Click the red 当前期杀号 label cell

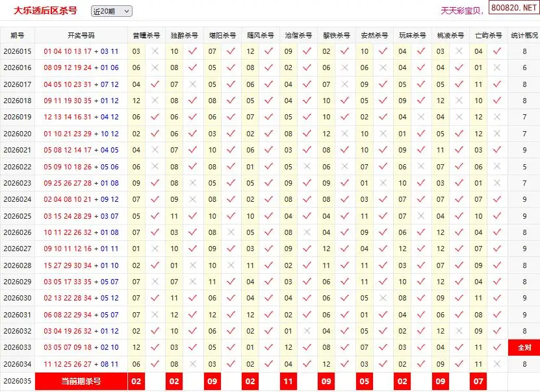point(81,381)
